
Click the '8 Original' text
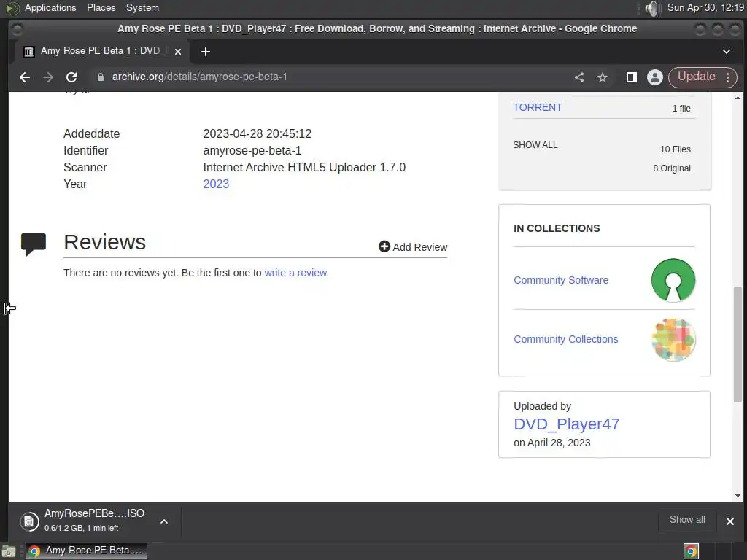pyautogui.click(x=672, y=168)
